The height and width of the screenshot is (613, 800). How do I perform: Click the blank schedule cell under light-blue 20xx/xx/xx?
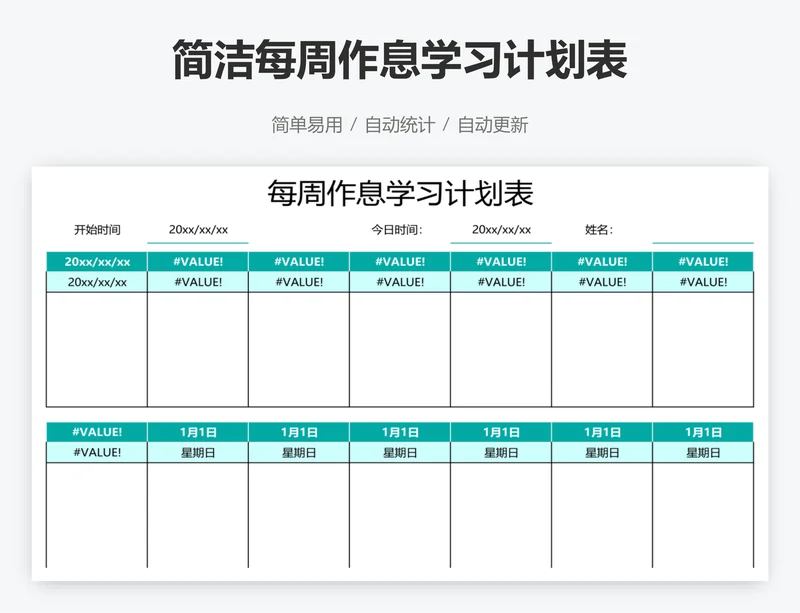[x=97, y=350]
